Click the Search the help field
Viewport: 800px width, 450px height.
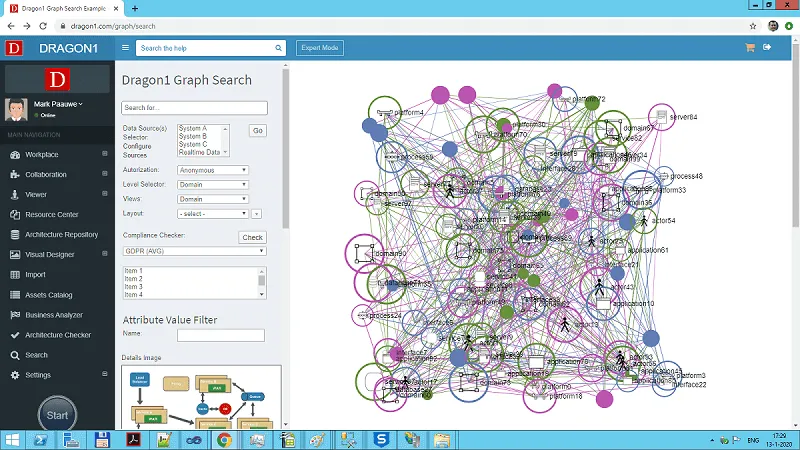click(206, 48)
